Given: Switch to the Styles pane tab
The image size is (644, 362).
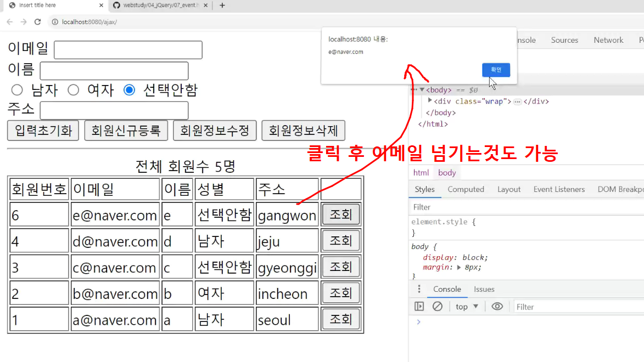Looking at the screenshot, I should pyautogui.click(x=425, y=189).
